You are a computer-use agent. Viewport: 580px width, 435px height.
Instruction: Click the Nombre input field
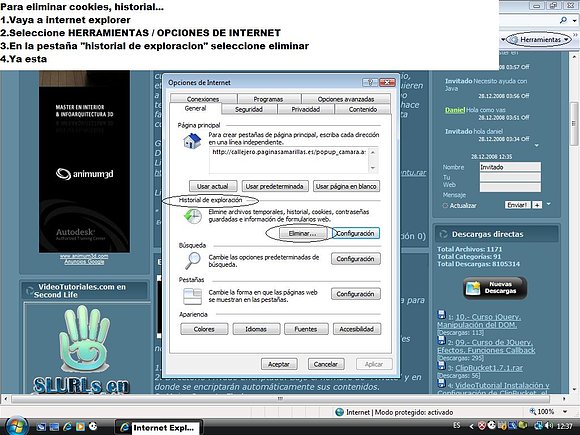click(x=510, y=167)
